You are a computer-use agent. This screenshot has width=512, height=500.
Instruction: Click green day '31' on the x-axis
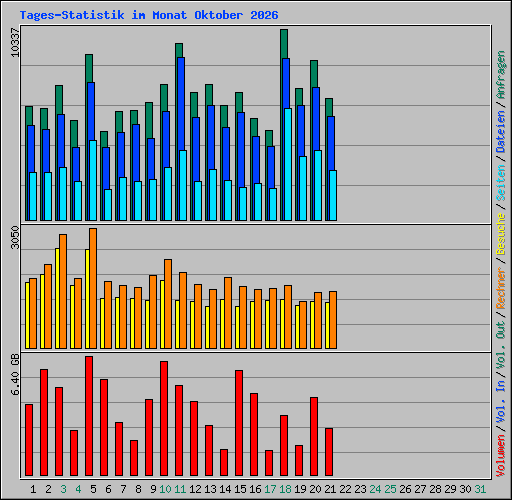pos(480,489)
